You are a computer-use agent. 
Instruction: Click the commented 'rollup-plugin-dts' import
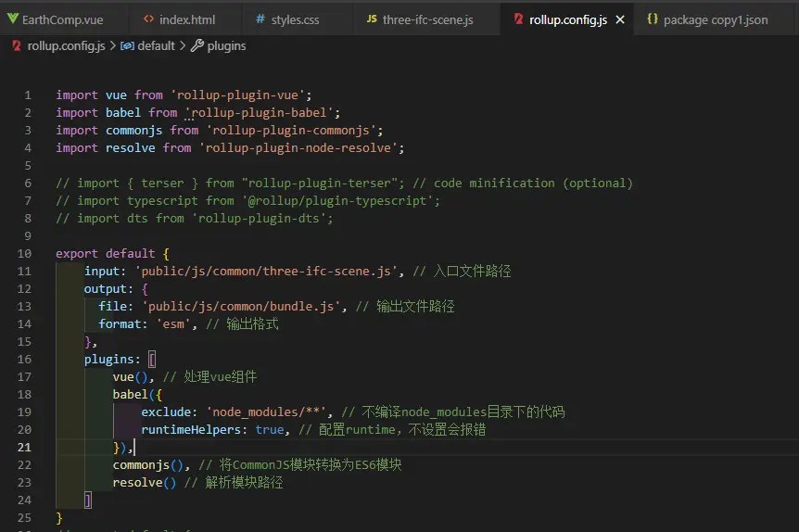(x=194, y=219)
